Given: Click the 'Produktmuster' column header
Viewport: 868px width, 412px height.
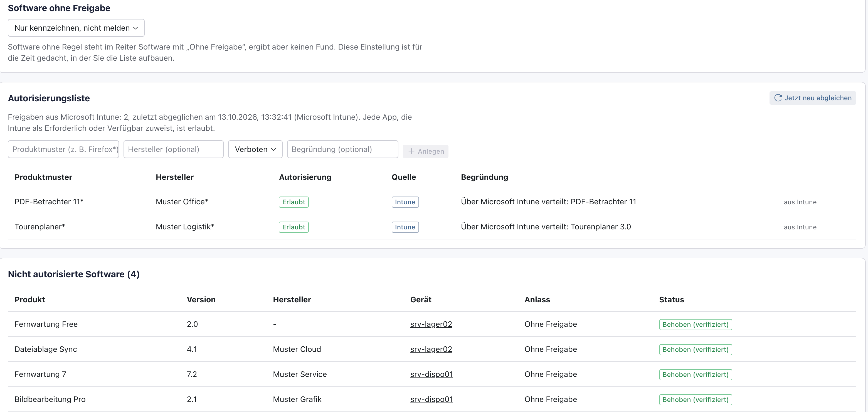Looking at the screenshot, I should 43,177.
